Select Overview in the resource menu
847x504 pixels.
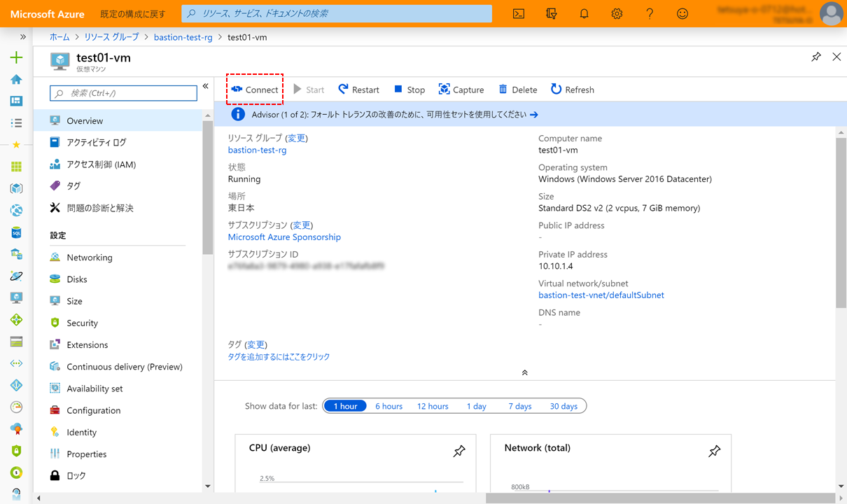(x=118, y=120)
